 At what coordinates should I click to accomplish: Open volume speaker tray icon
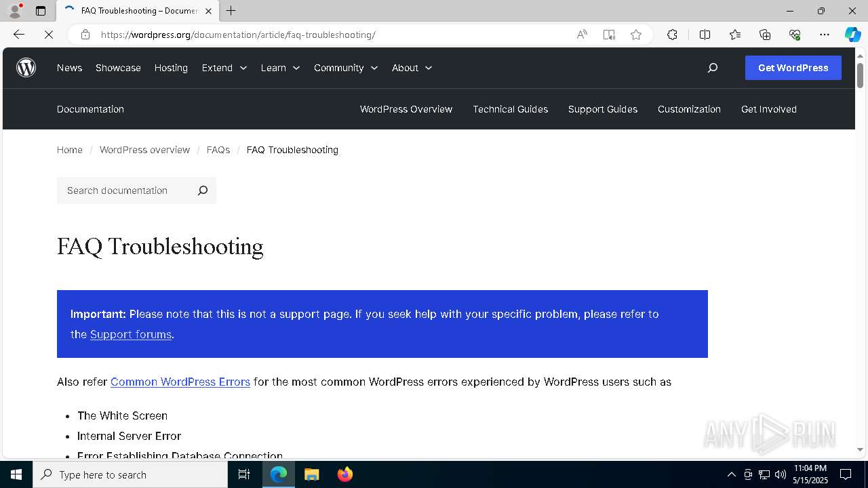coord(780,474)
